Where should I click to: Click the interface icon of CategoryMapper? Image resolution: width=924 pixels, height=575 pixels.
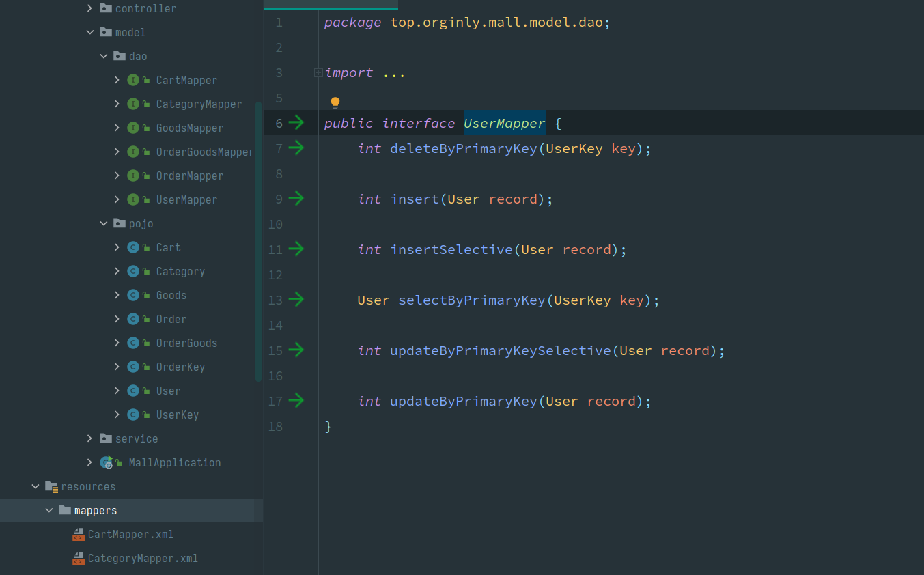(133, 104)
